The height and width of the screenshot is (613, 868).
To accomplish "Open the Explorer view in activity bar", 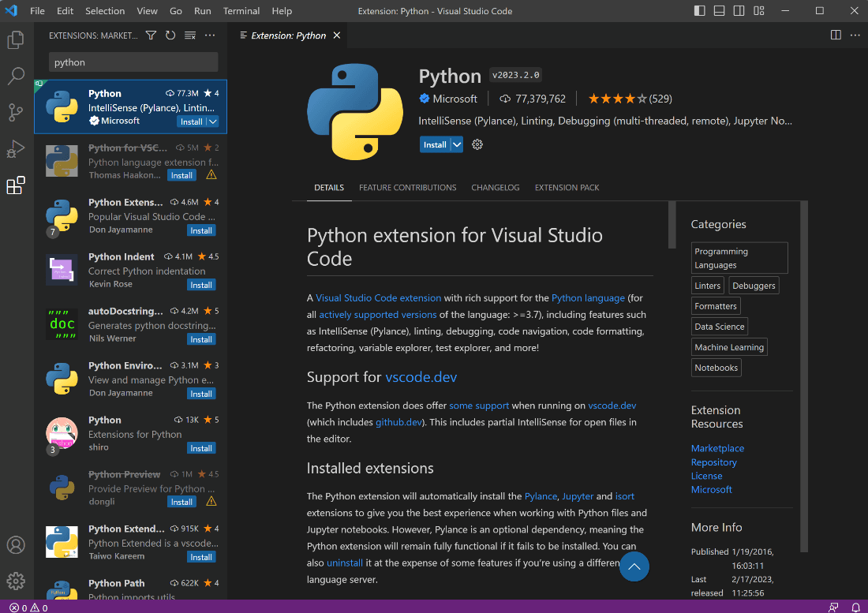I will pos(16,39).
